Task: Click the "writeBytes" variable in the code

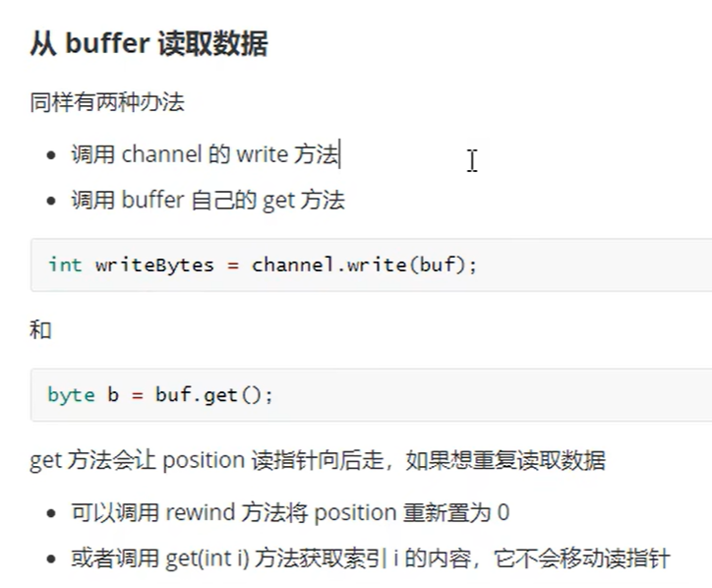Action: pos(154,265)
